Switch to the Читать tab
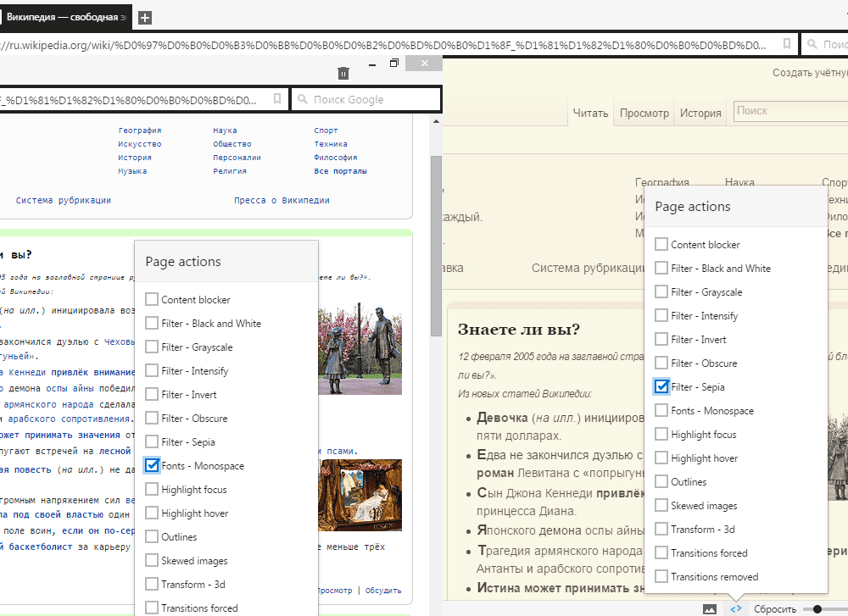The height and width of the screenshot is (616, 848). click(x=590, y=113)
